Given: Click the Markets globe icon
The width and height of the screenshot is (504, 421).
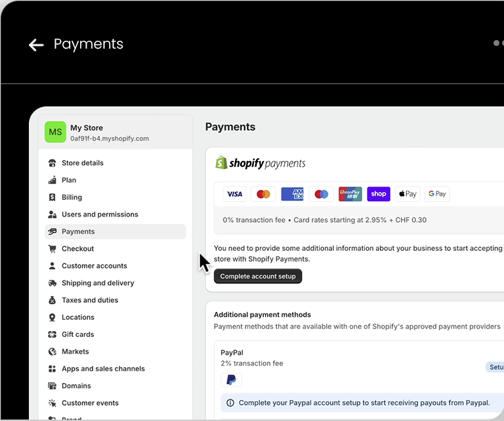Looking at the screenshot, I should pyautogui.click(x=52, y=351).
